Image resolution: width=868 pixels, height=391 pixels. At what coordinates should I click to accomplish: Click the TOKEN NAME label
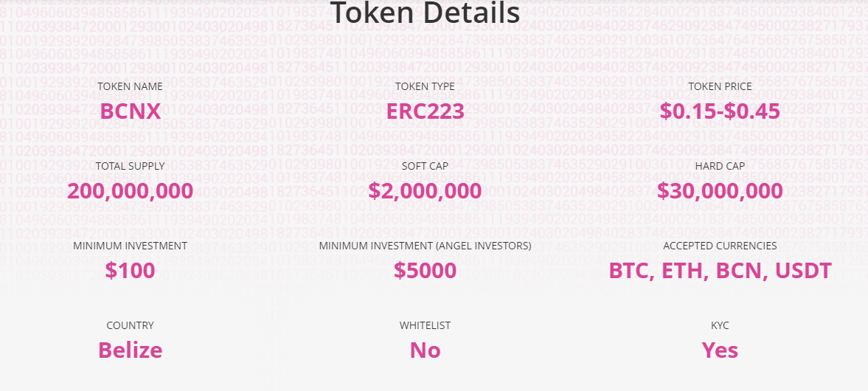[130, 86]
